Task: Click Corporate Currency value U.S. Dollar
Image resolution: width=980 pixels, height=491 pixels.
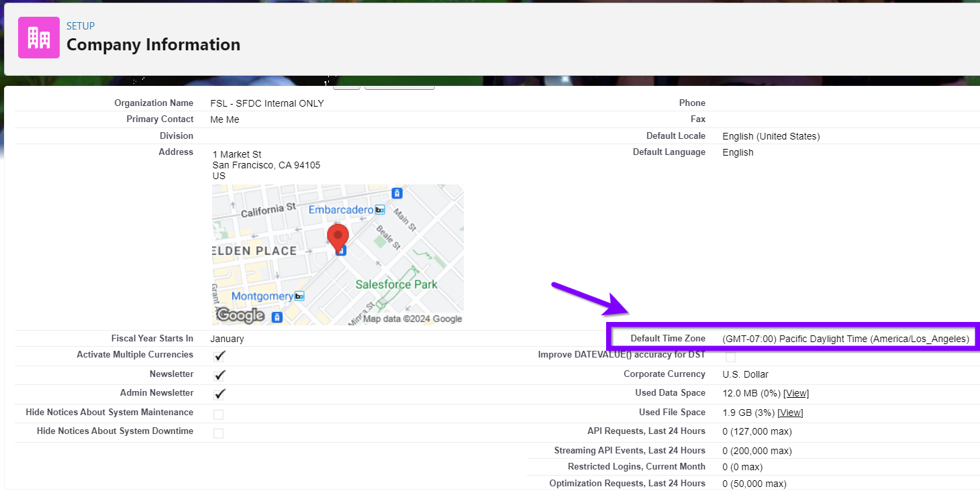Action: pos(746,374)
